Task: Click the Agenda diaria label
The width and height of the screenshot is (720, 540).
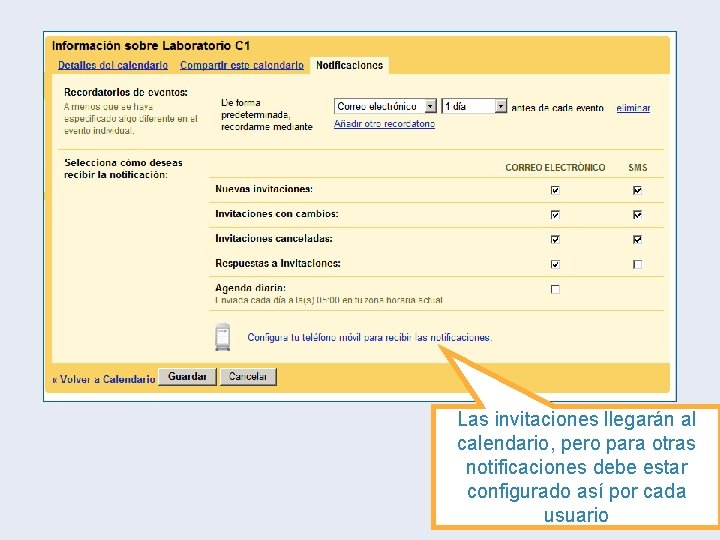Action: coord(250,288)
